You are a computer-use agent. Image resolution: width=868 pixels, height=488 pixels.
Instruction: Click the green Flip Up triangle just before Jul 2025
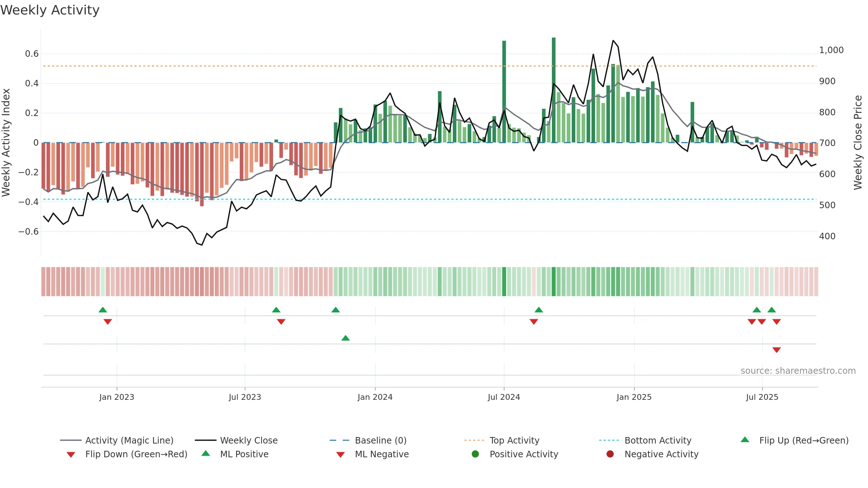(x=757, y=310)
